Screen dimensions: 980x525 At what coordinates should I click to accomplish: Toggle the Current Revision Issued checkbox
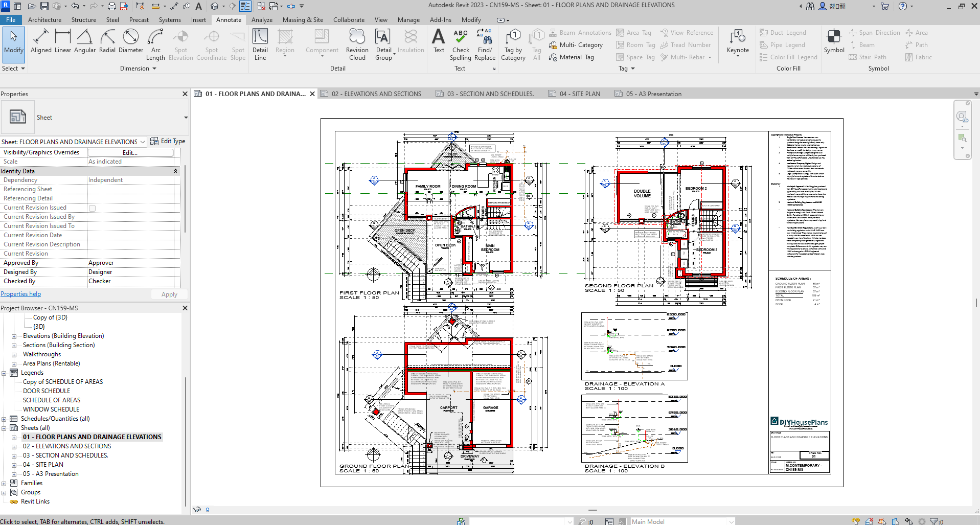point(93,208)
